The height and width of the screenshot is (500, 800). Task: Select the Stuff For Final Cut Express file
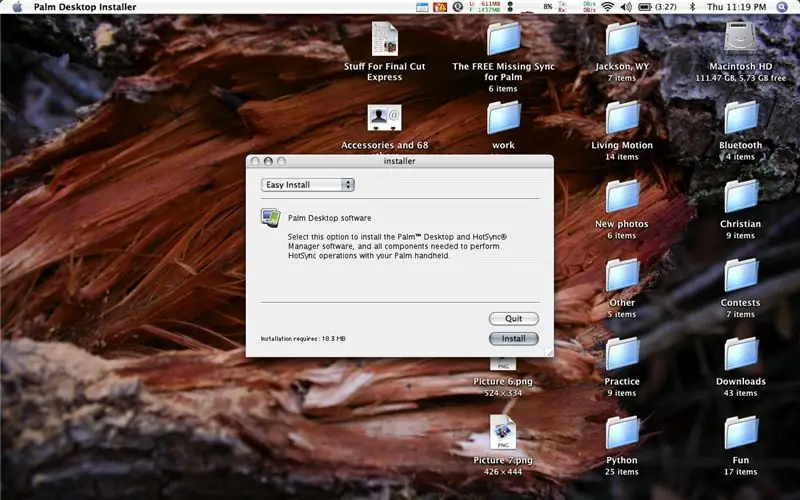(385, 39)
